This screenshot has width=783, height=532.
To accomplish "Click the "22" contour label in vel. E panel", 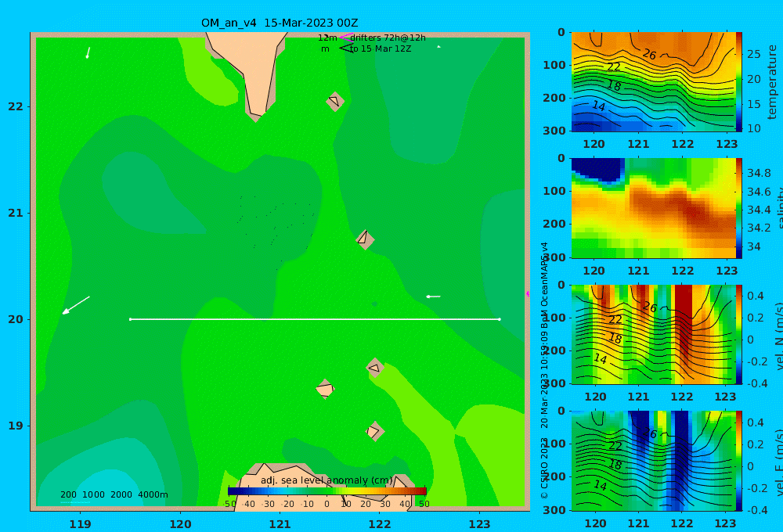I will tap(615, 445).
